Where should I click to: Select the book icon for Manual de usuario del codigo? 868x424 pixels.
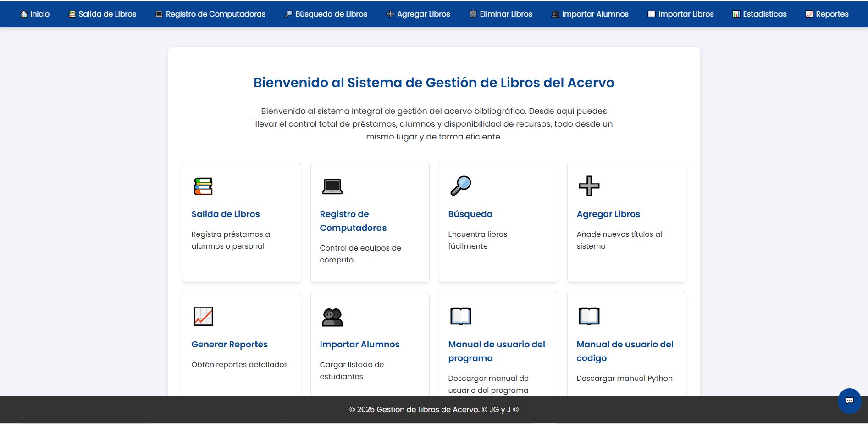[x=588, y=316]
